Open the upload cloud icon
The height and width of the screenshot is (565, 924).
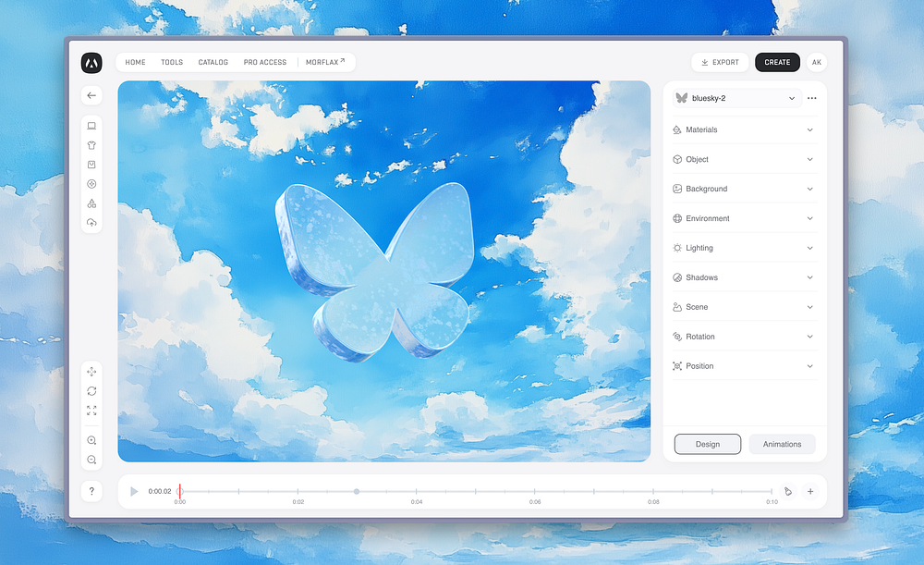pyautogui.click(x=91, y=223)
